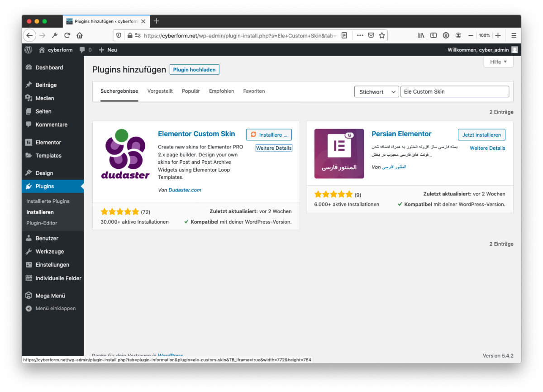
Task: Zoom in with the plus icon
Action: [498, 35]
